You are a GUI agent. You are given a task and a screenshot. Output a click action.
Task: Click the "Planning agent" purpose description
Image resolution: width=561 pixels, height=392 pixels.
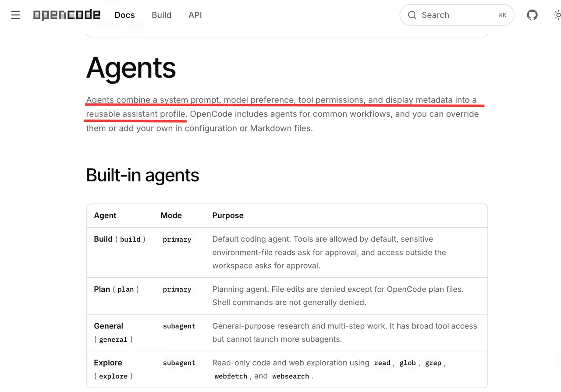point(338,296)
